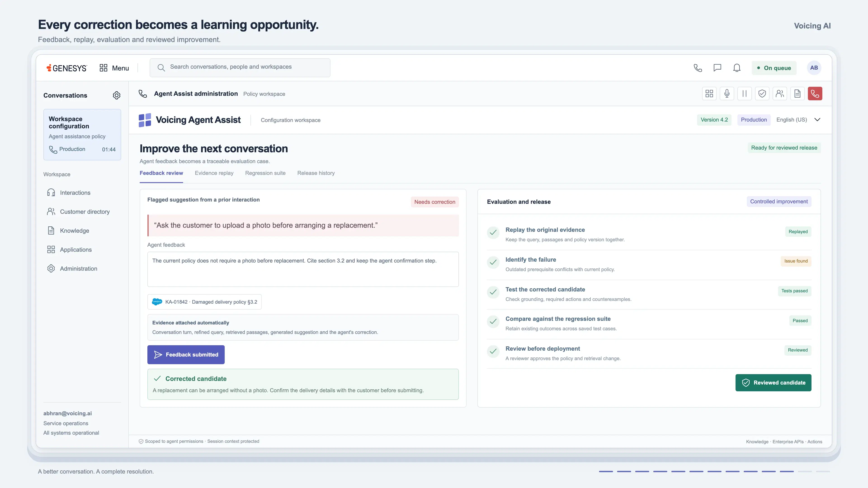Image resolution: width=868 pixels, height=488 pixels.
Task: Open the dialpad grid icon in call toolbar
Action: tap(709, 94)
